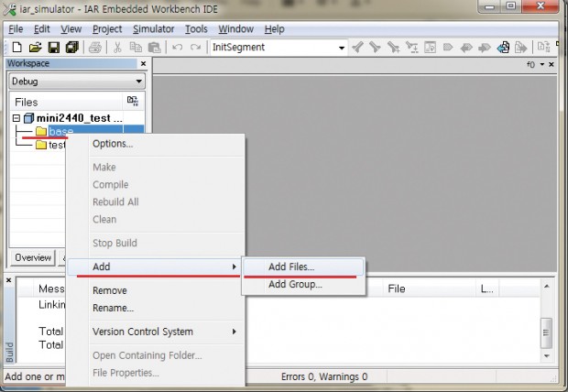Open the Window menu
Screen dimensions: 568x392
[x=235, y=29]
